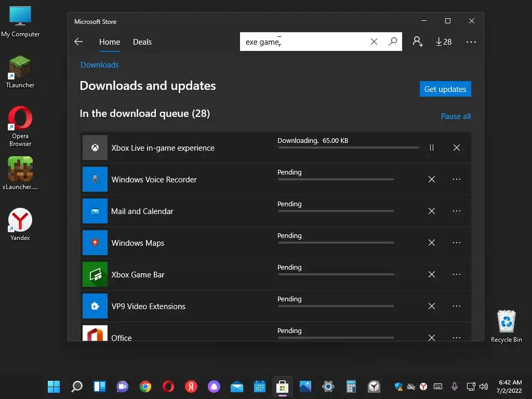Image resolution: width=532 pixels, height=399 pixels.
Task: Click the Xbox Game Bar app icon
Action: pos(95,274)
